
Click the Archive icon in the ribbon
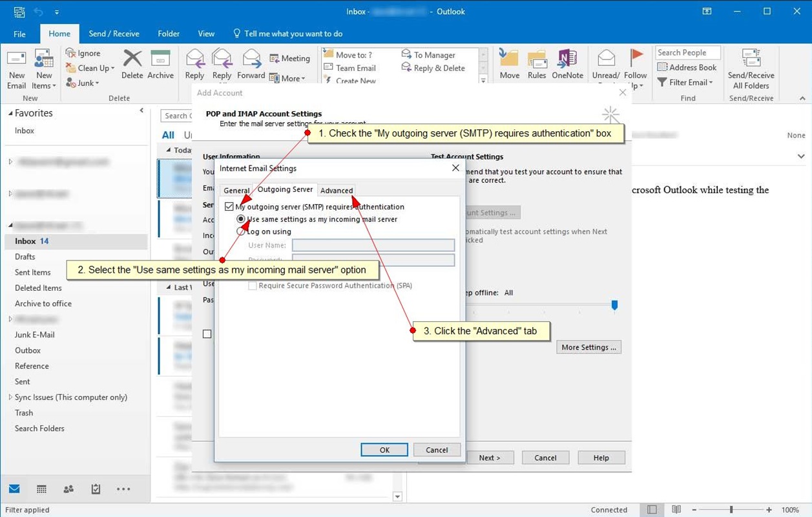point(160,58)
